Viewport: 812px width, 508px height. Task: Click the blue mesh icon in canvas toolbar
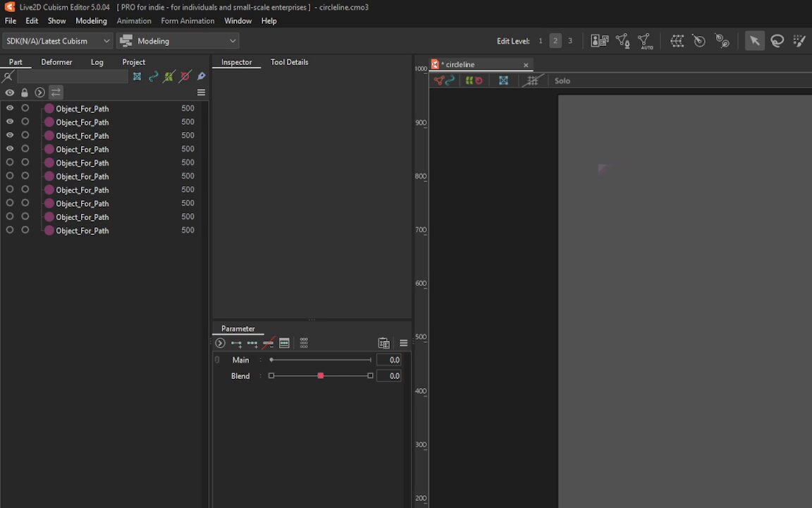tap(503, 81)
